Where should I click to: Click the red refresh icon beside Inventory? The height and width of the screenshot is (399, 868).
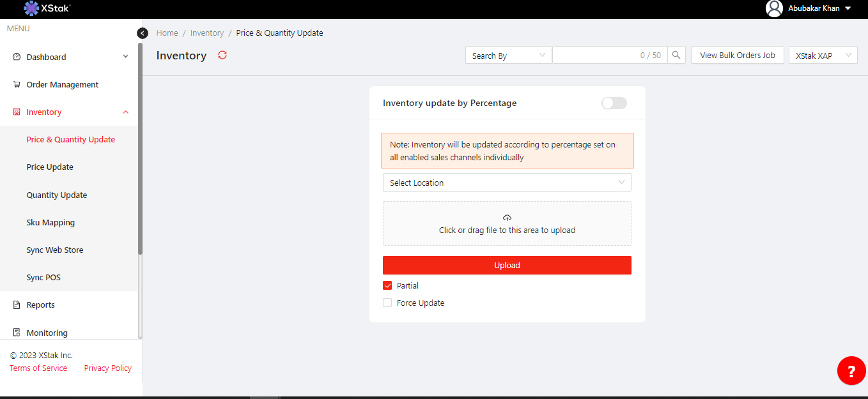pyautogui.click(x=222, y=55)
